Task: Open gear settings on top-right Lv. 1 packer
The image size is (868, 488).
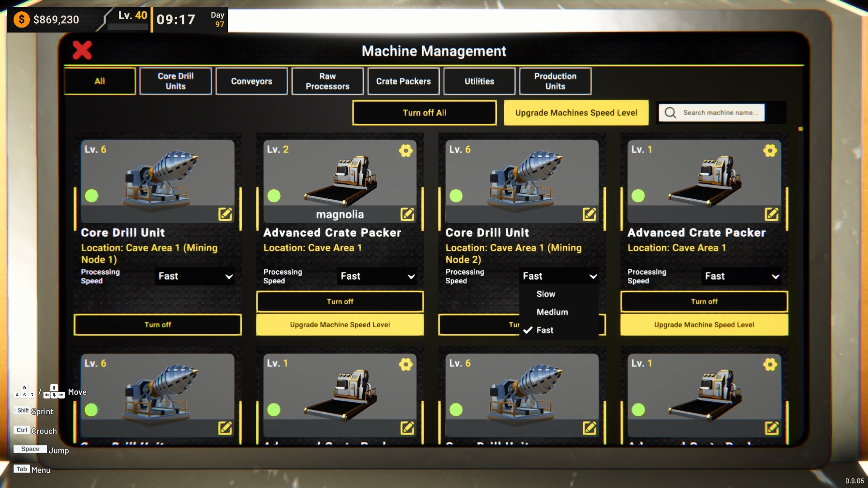Action: point(770,150)
